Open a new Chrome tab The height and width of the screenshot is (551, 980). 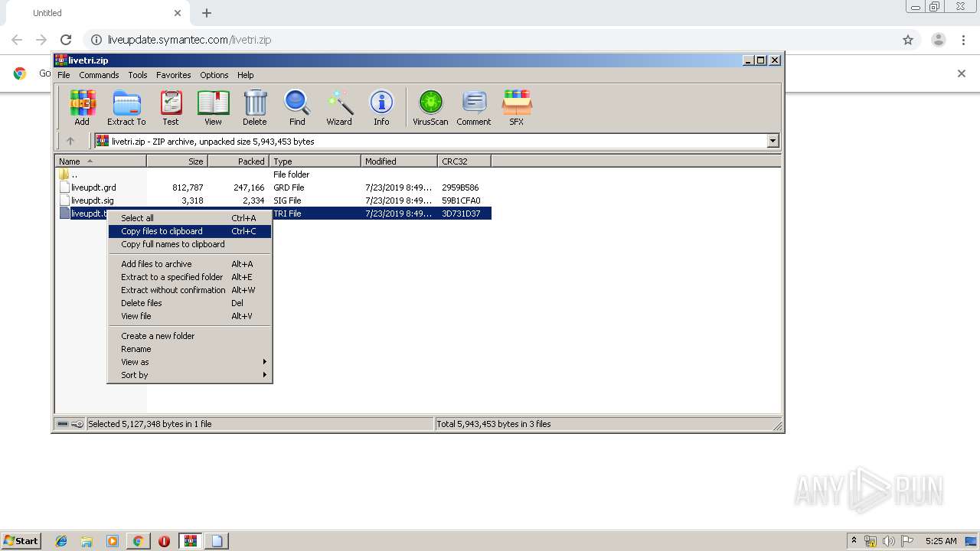(207, 13)
